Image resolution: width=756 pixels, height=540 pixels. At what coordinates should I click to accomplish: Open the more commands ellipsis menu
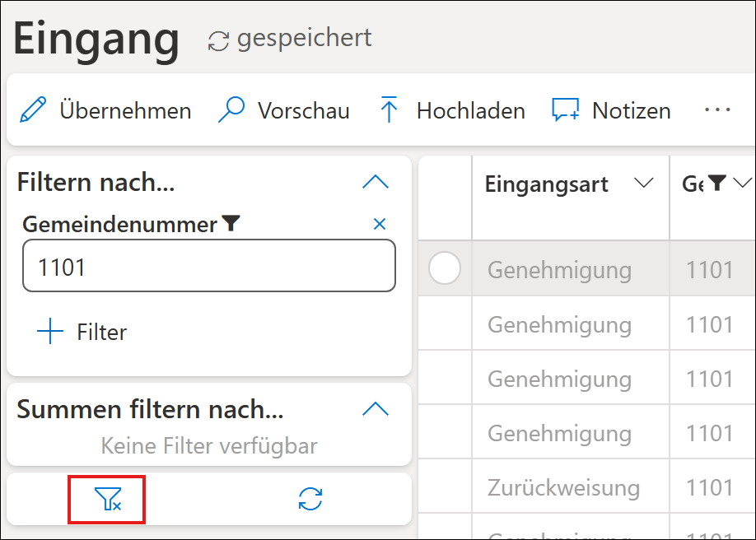tap(718, 110)
